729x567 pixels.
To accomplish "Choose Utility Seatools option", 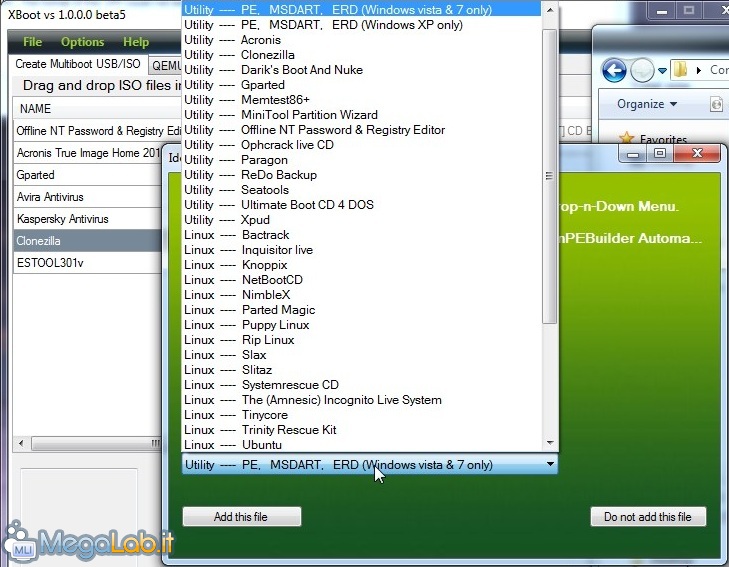I will [362, 190].
